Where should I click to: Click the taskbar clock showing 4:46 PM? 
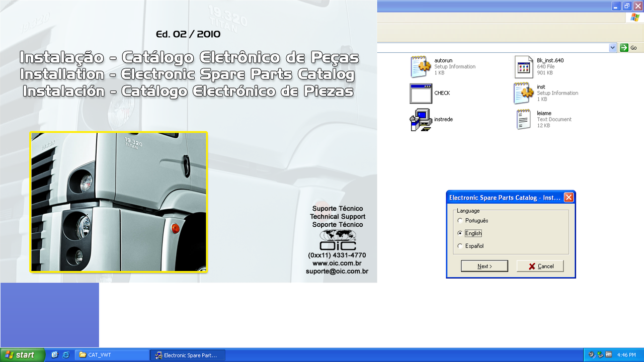click(x=626, y=355)
